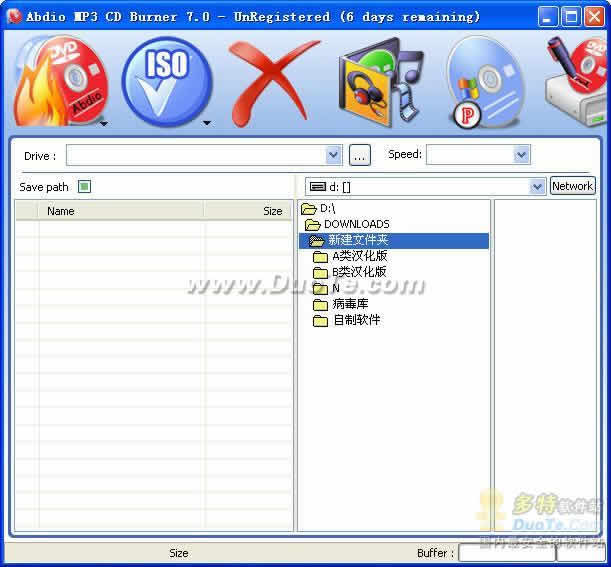Select the 自制软件 folder
This screenshot has width=611, height=567.
click(x=356, y=320)
